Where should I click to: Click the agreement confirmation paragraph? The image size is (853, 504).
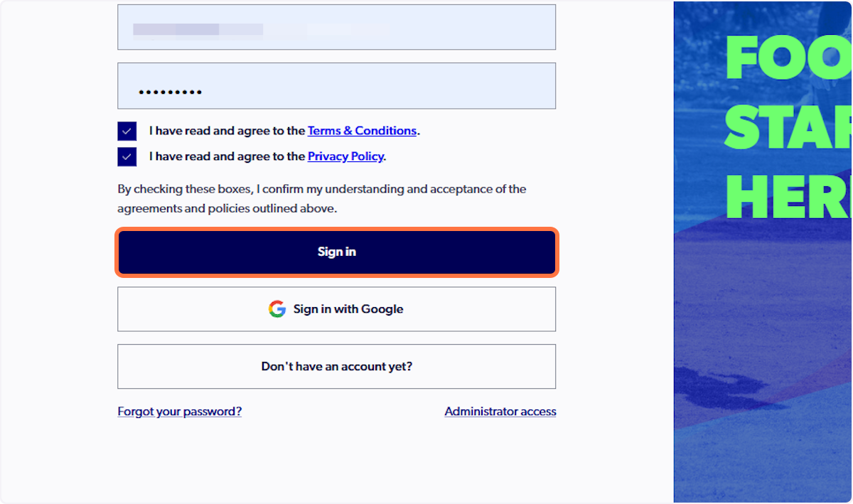(321, 198)
